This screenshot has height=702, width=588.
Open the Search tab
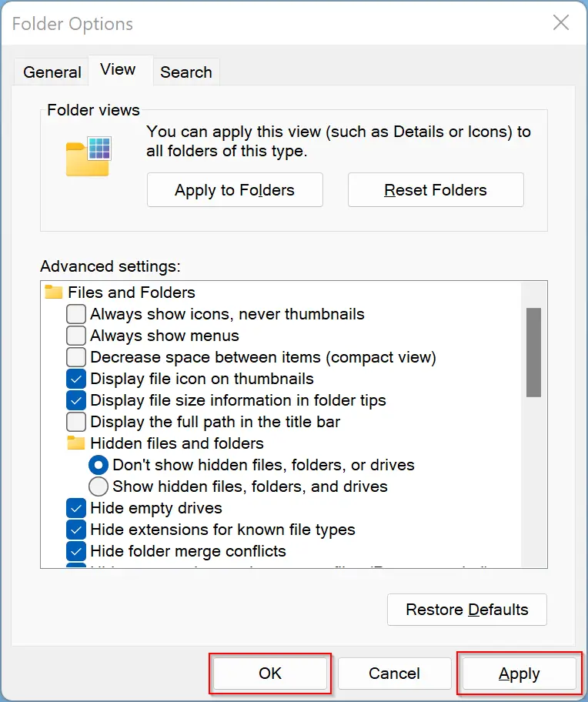click(x=186, y=72)
